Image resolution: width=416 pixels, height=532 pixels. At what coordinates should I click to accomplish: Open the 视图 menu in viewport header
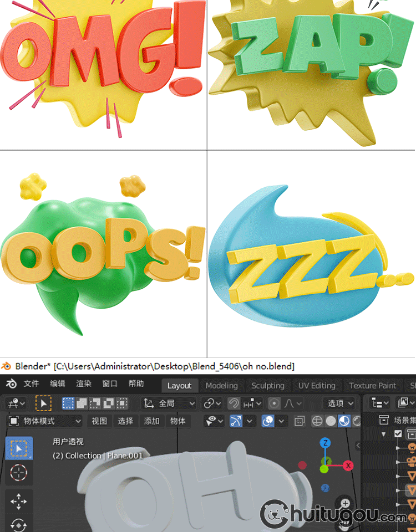[99, 421]
